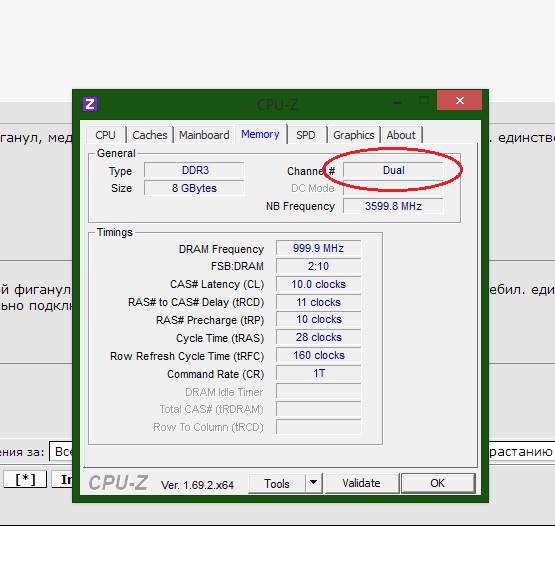
Task: Go to the Mainboard tab
Action: (x=204, y=135)
